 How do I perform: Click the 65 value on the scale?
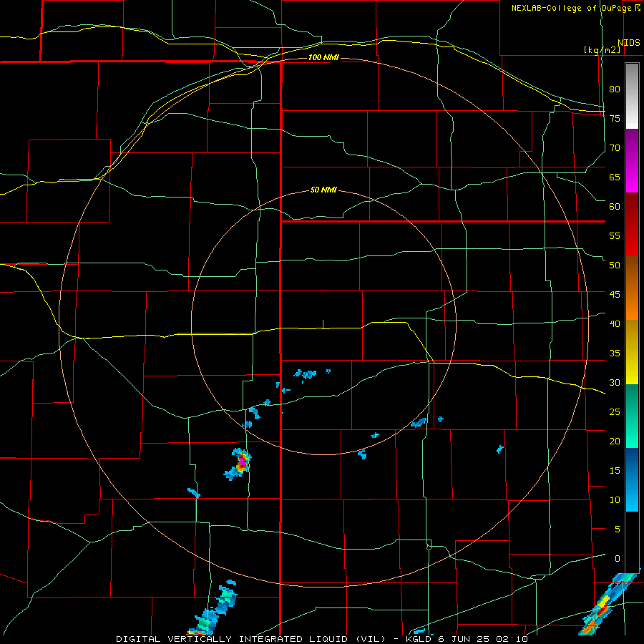tap(615, 177)
